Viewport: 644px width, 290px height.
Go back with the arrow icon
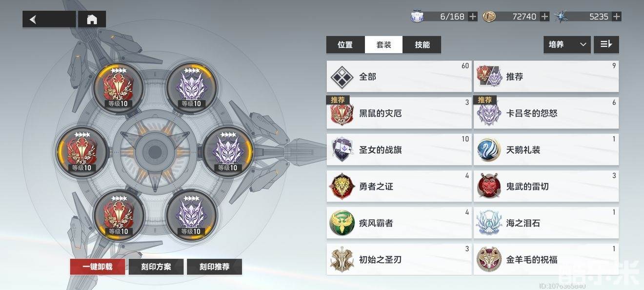(x=49, y=19)
